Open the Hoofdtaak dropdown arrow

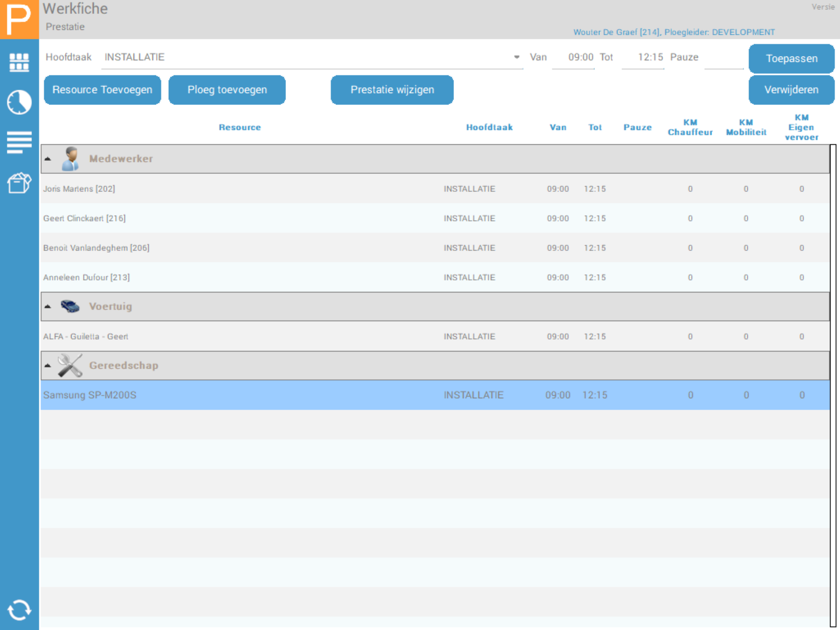tap(517, 57)
